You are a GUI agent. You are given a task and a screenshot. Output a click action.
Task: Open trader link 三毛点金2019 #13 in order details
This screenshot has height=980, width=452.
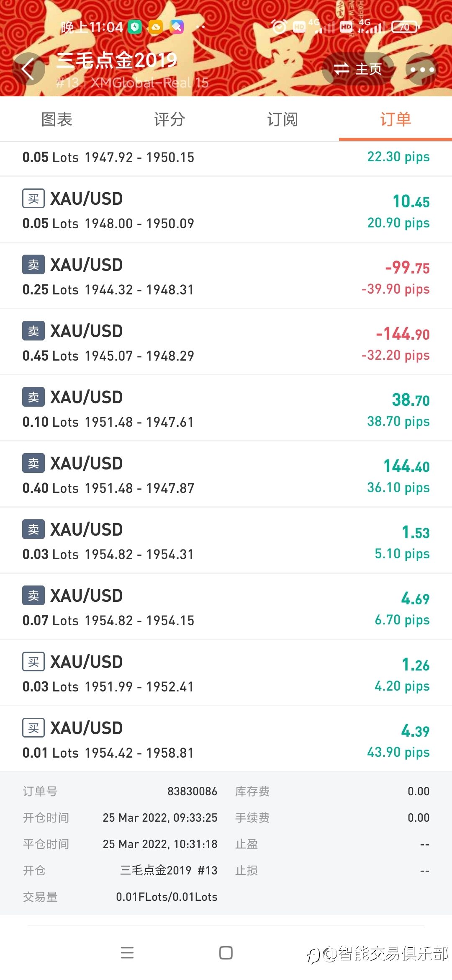[169, 870]
